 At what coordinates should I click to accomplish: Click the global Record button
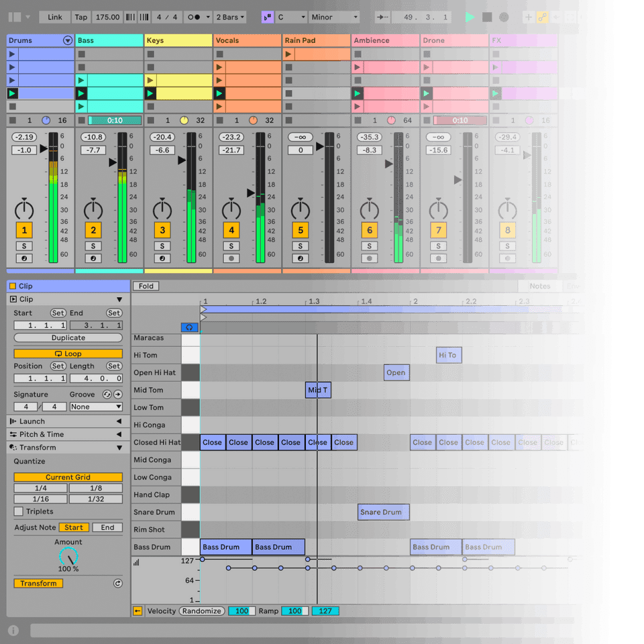[502, 17]
